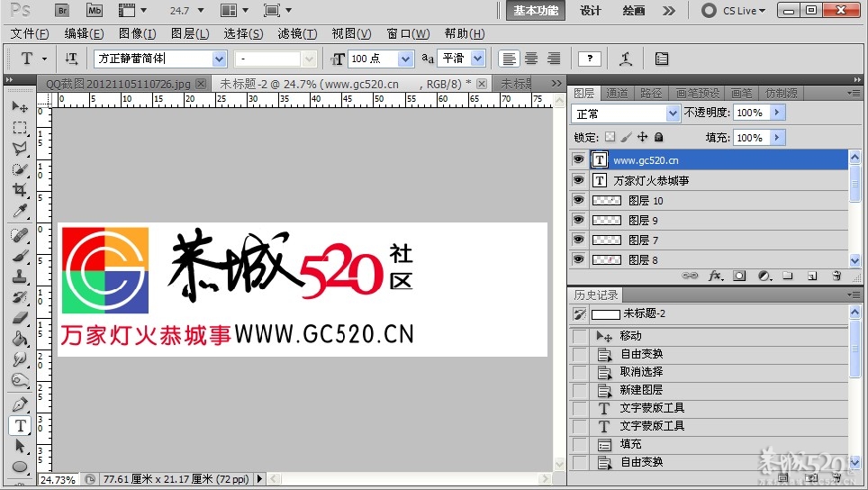The width and height of the screenshot is (868, 490).
Task: Toggle visibility of 图层 8
Action: point(578,259)
